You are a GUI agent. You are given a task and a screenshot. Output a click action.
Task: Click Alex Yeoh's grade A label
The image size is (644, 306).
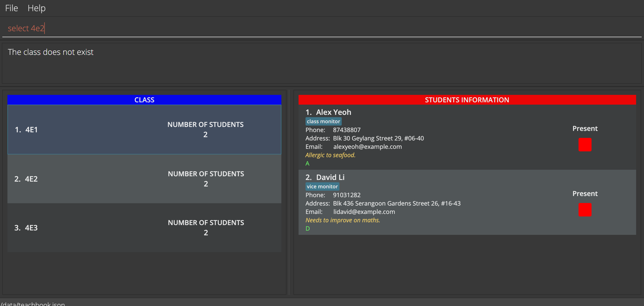[x=307, y=163]
